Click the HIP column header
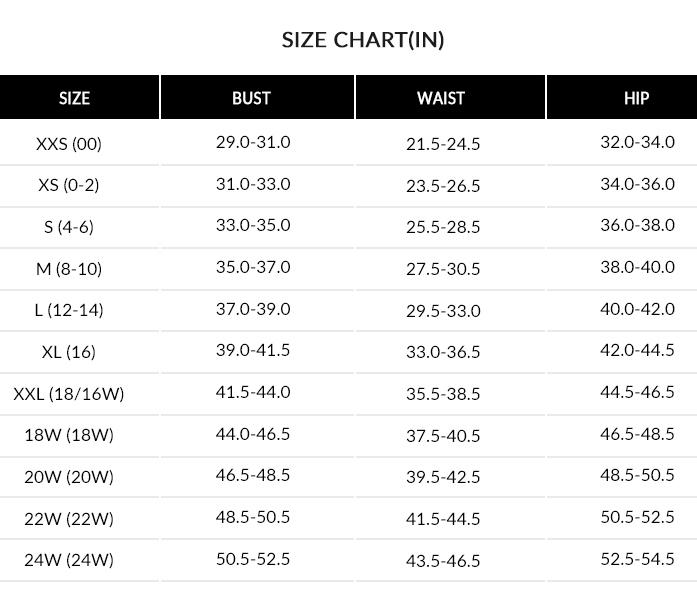Screen dimensions: 697x600 click(636, 98)
